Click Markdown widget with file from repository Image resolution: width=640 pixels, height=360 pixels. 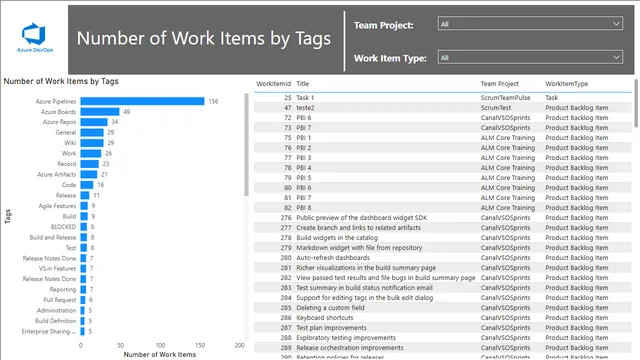pyautogui.click(x=359, y=248)
